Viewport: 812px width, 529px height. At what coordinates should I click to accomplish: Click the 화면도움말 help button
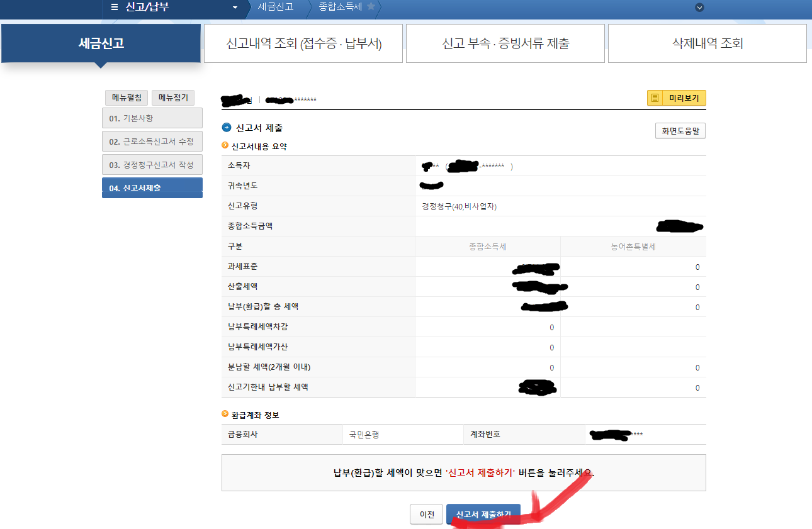tap(680, 130)
